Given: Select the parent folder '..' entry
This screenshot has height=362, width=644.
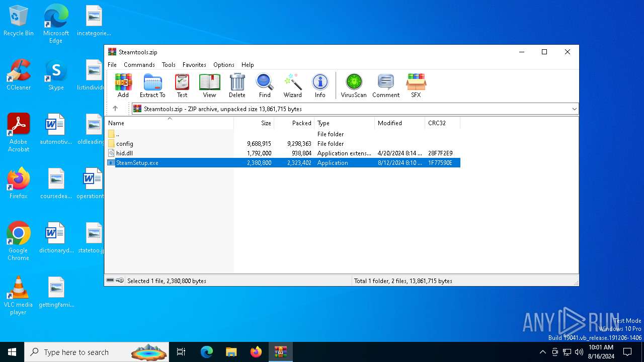Looking at the screenshot, I should coord(283,134).
